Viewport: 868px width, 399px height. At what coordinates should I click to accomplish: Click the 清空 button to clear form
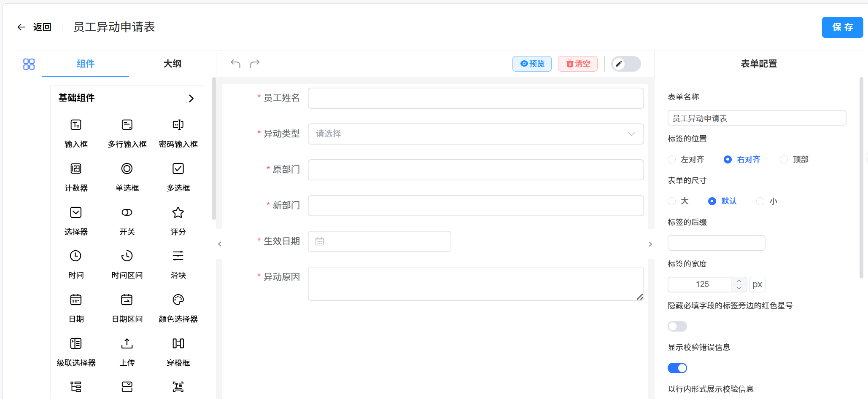577,64
